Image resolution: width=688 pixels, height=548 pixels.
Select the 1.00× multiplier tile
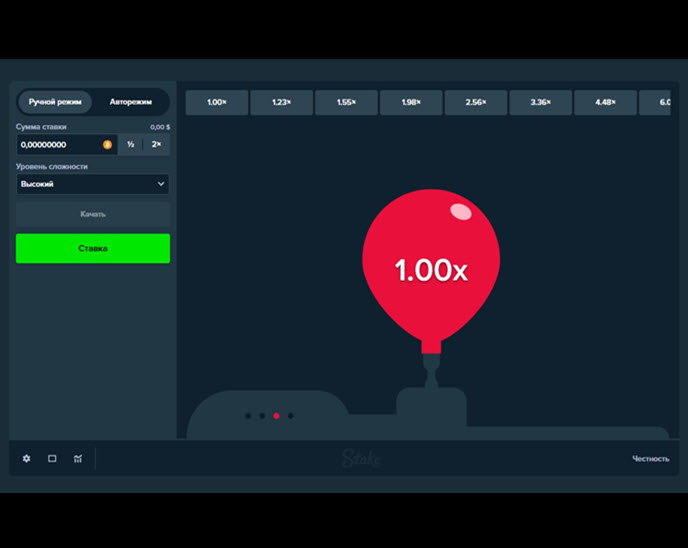click(x=216, y=102)
